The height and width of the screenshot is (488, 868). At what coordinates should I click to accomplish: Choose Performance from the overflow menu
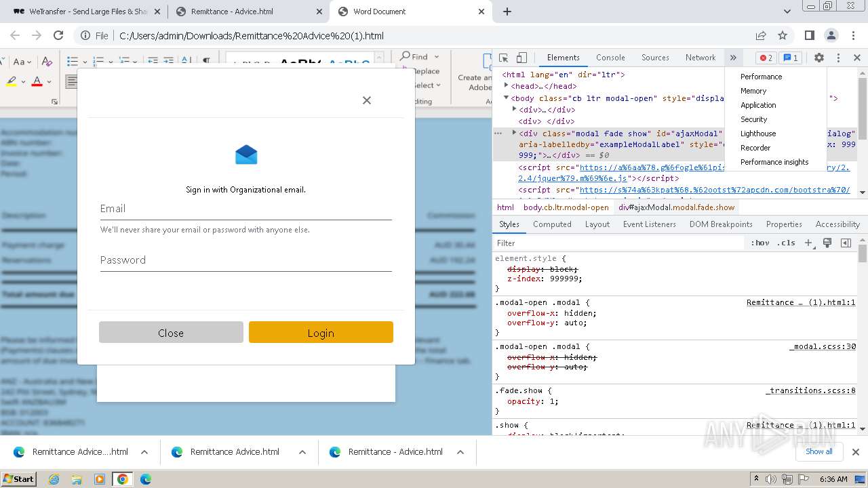pyautogui.click(x=761, y=77)
